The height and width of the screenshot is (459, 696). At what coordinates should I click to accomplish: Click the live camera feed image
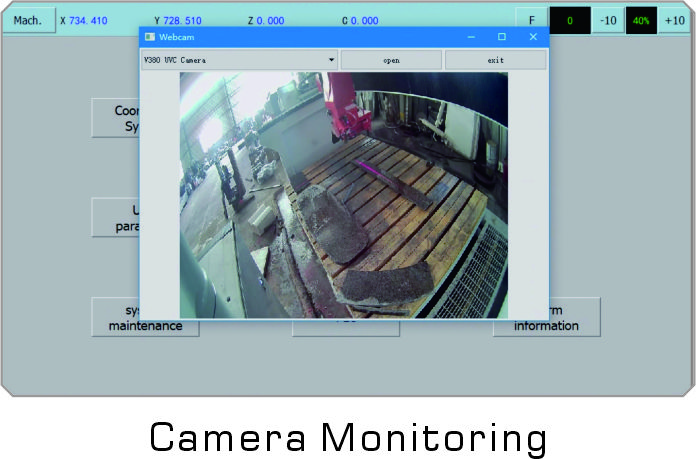[x=343, y=195]
